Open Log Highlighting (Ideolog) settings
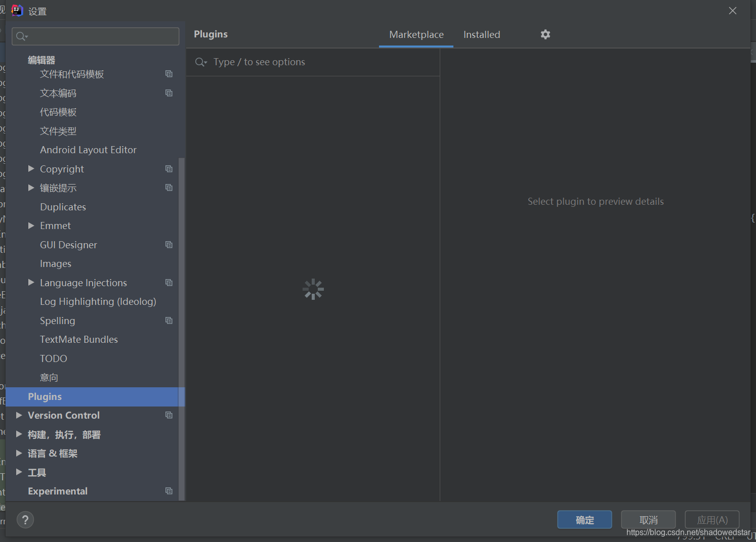756x542 pixels. (98, 301)
